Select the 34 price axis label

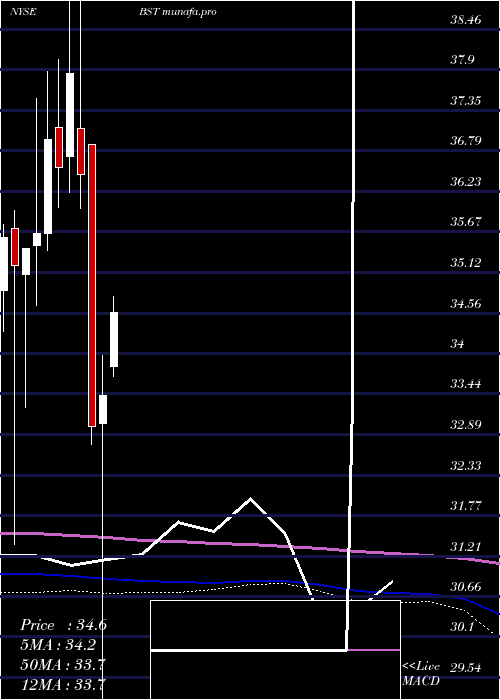coord(458,344)
